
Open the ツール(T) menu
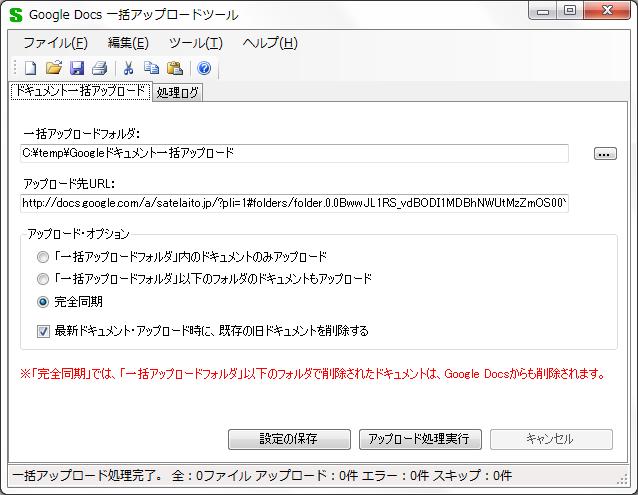(x=195, y=43)
